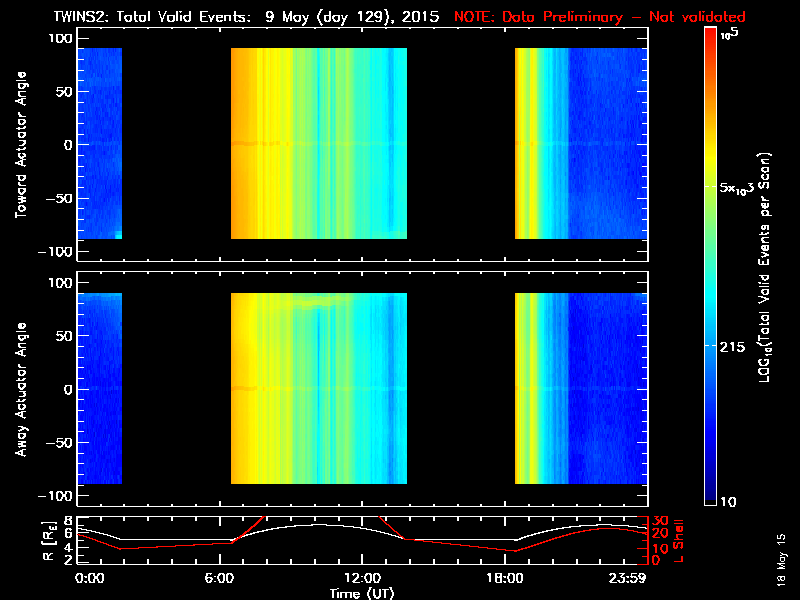The height and width of the screenshot is (600, 800).
Task: Click the "6:00" time axis label
Action: click(219, 578)
